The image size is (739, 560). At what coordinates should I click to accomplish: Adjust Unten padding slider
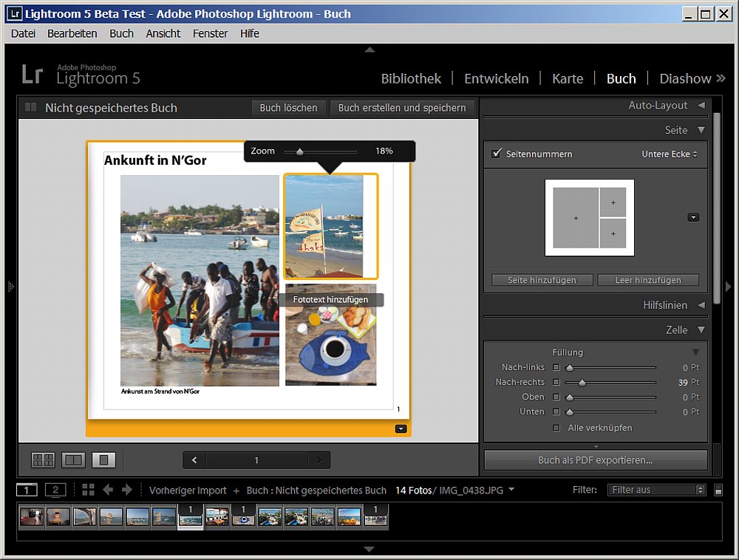570,412
